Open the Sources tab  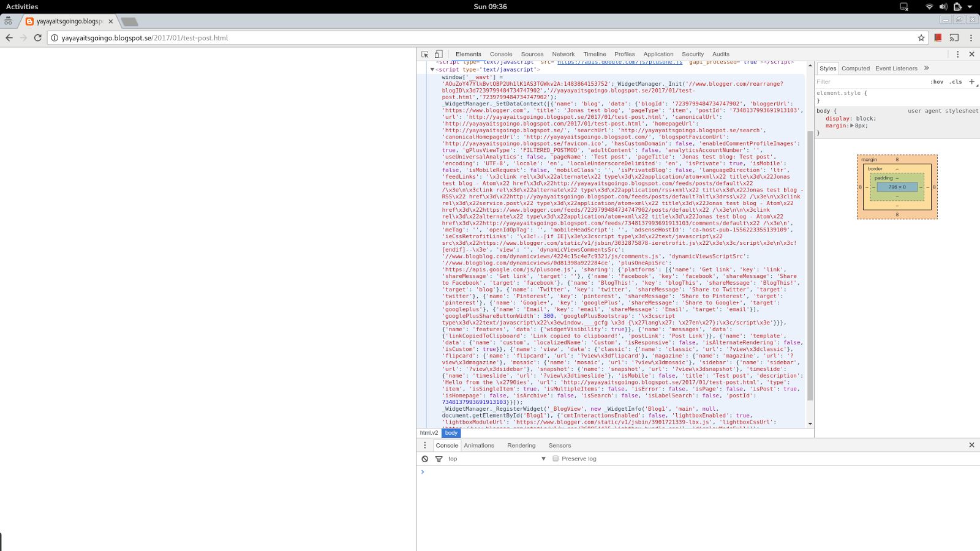click(532, 54)
